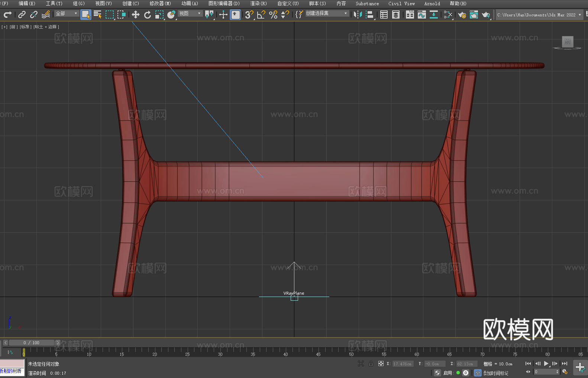Image resolution: width=588 pixels, height=378 pixels.
Task: Open the selection filter '全部' dropdown
Action: [x=67, y=13]
